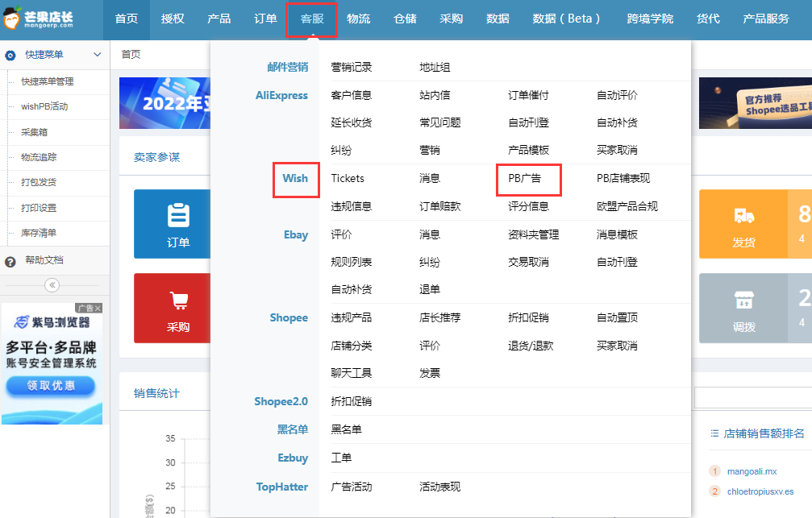This screenshot has height=518, width=812.
Task: Open mangoali.mx store ranking link
Action: pos(752,471)
